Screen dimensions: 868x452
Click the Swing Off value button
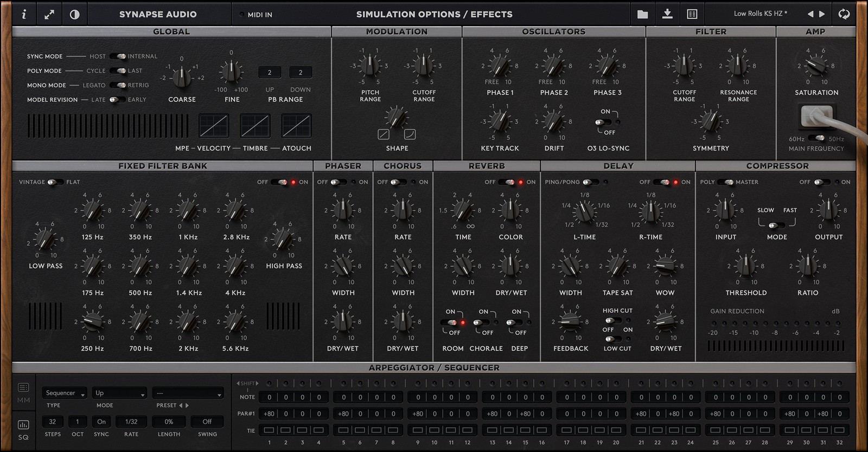(x=207, y=422)
